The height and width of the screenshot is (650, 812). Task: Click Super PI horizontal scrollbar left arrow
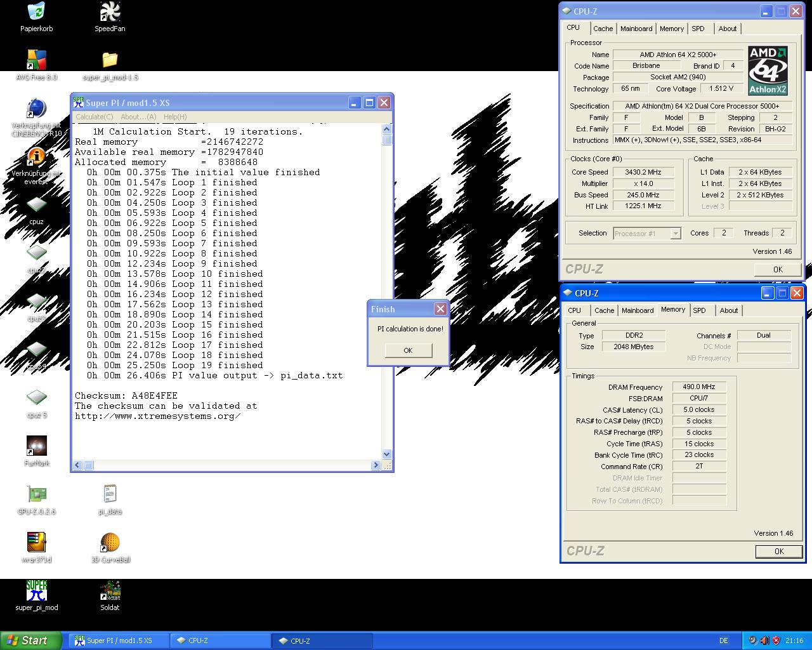77,465
